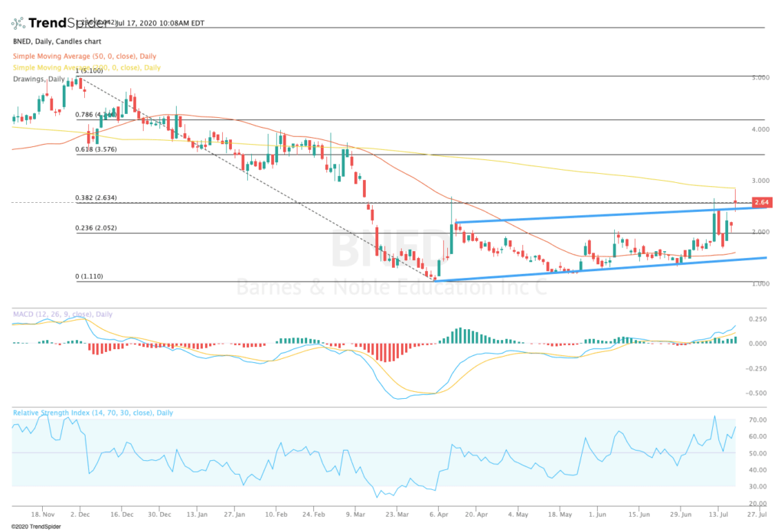Click the 2.000 price axis value
This screenshot has height=532, width=784.
pos(760,232)
